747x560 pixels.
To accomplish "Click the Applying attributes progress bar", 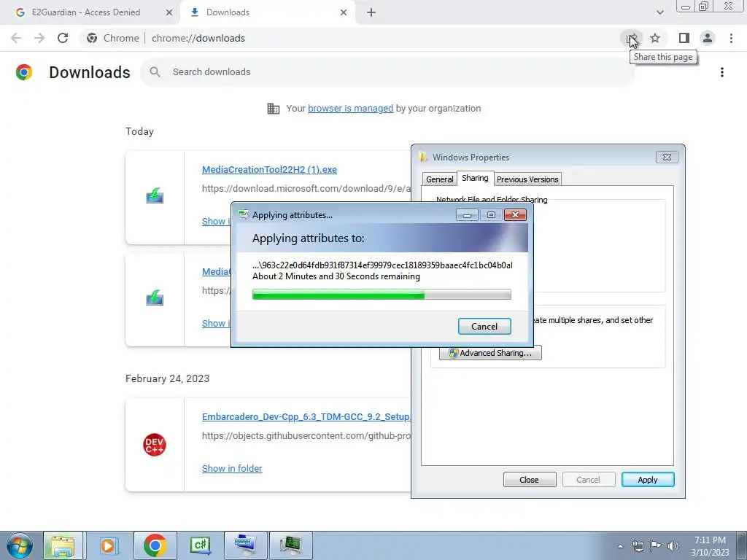I will [382, 295].
